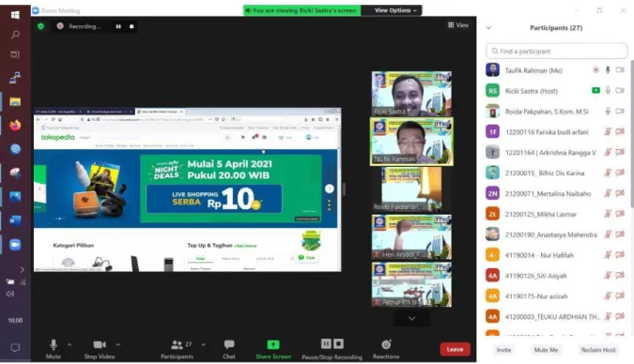Click the Find a participant search field

tap(557, 52)
